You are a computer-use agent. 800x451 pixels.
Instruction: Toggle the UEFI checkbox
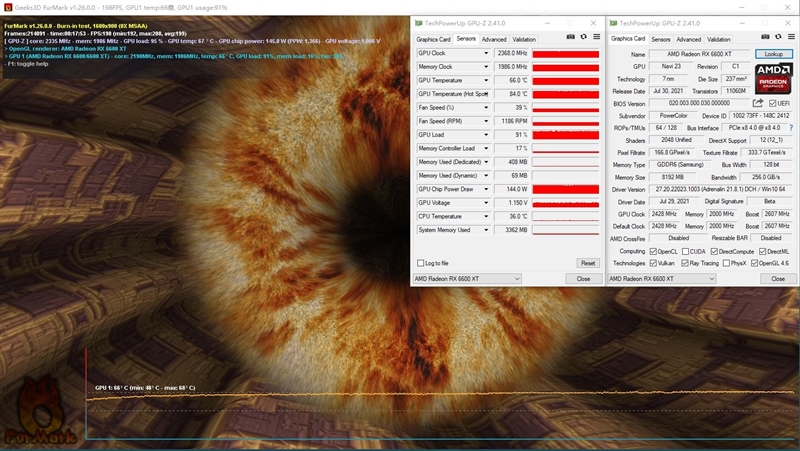(772, 104)
